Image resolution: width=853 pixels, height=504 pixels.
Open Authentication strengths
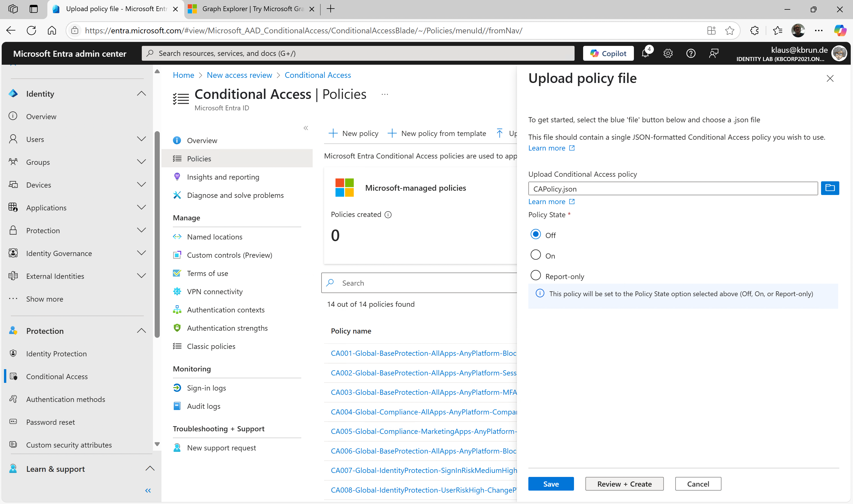pyautogui.click(x=227, y=328)
